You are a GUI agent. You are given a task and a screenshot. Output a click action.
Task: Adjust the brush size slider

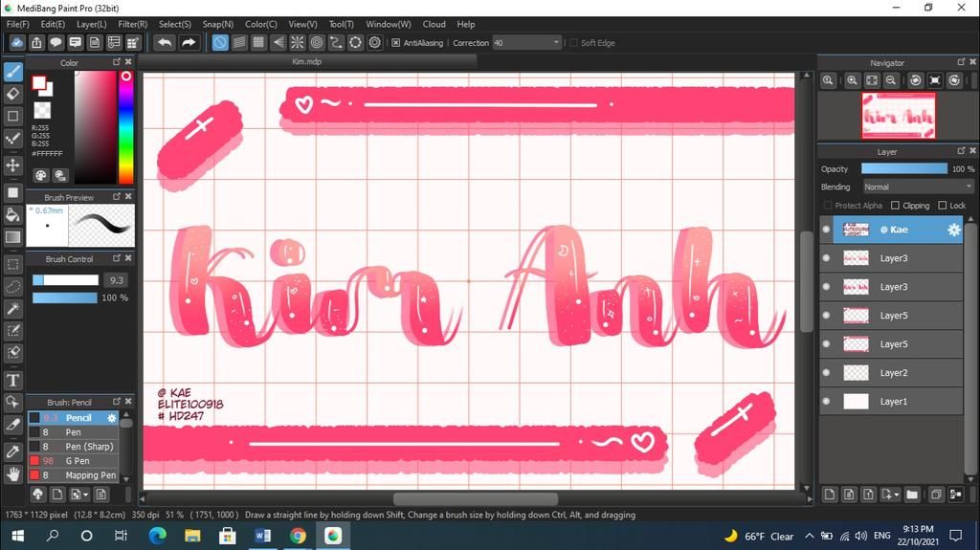click(x=66, y=280)
